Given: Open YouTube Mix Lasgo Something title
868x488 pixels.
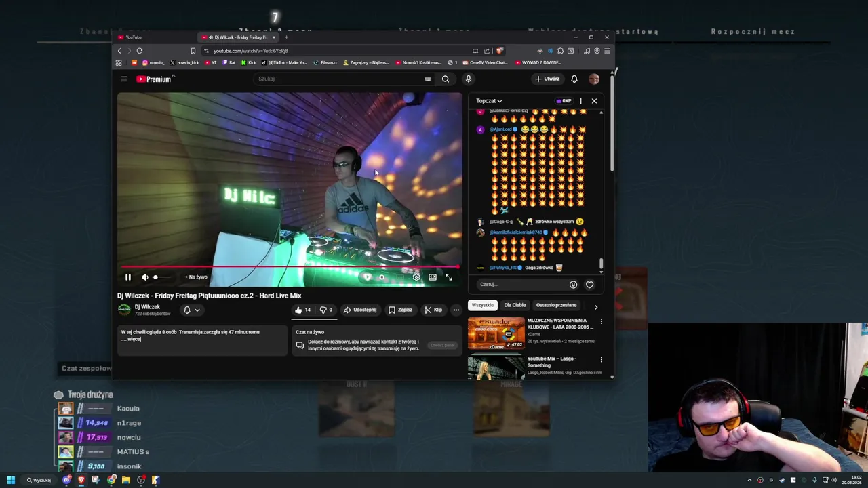Looking at the screenshot, I should (x=551, y=361).
